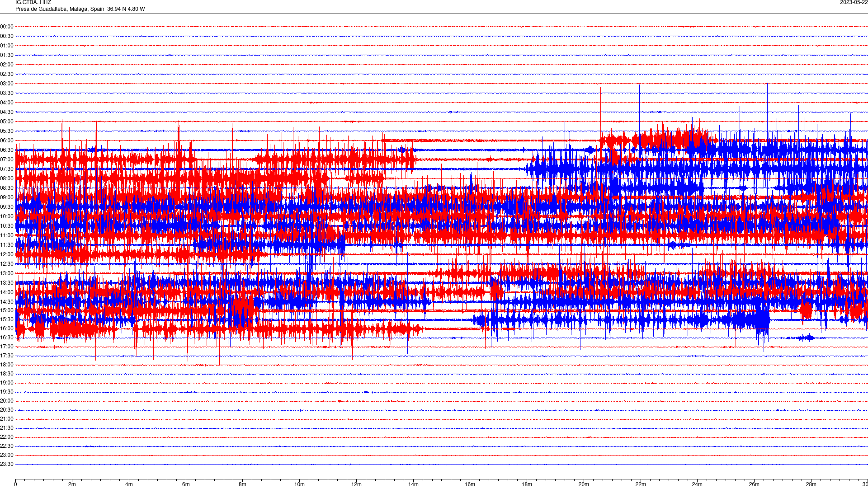This screenshot has height=488, width=868.
Task: Click the 07:30 time row label
Action: coord(7,169)
